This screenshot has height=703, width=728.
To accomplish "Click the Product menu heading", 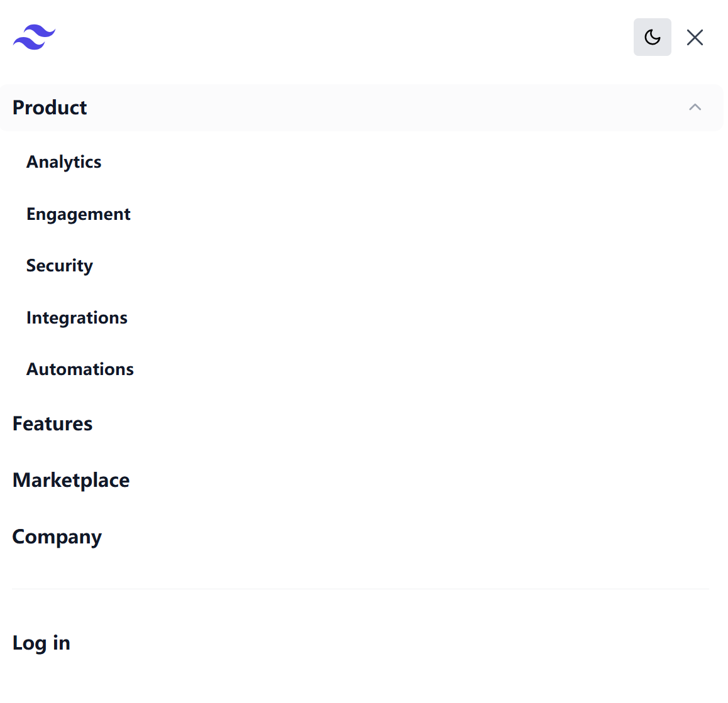I will pyautogui.click(x=50, y=107).
